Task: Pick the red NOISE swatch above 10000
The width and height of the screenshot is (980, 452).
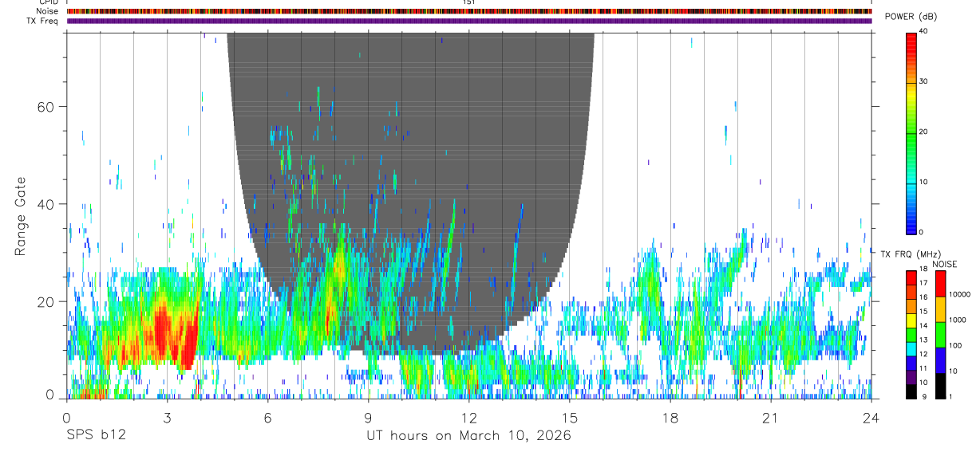Action: (939, 283)
